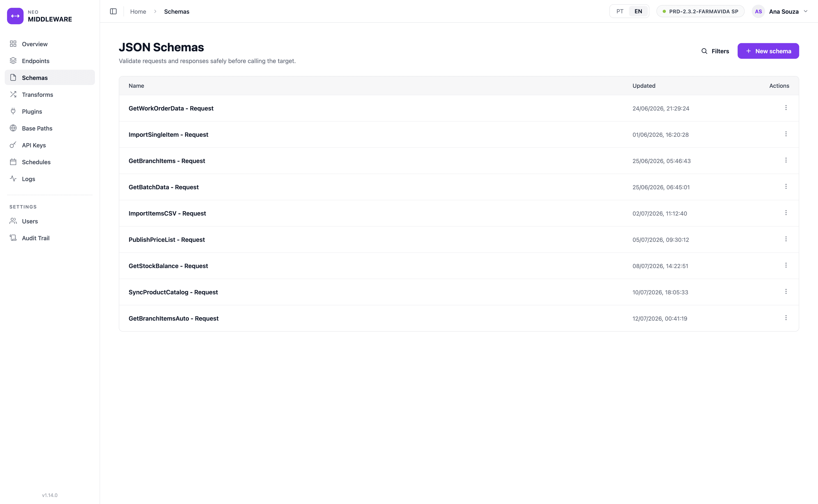The height and width of the screenshot is (504, 818).
Task: Click the Name column header
Action: point(136,86)
